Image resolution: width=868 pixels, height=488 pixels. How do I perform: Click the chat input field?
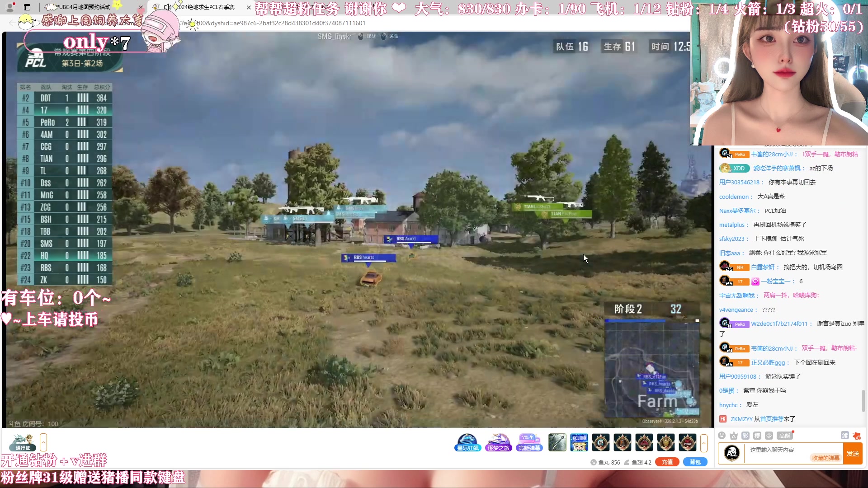[778, 450]
